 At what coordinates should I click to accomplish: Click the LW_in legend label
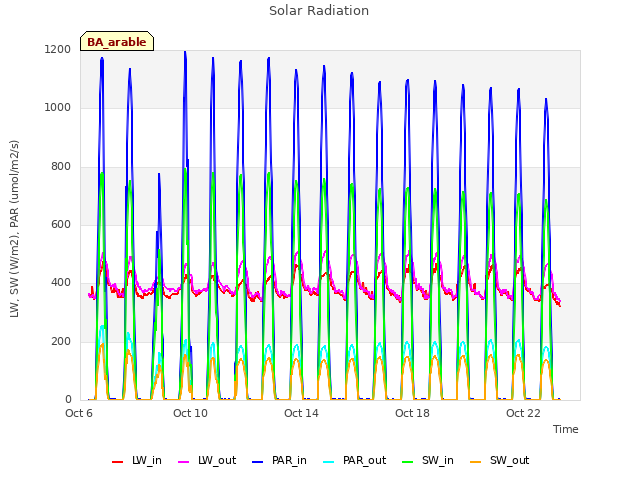[x=147, y=460]
